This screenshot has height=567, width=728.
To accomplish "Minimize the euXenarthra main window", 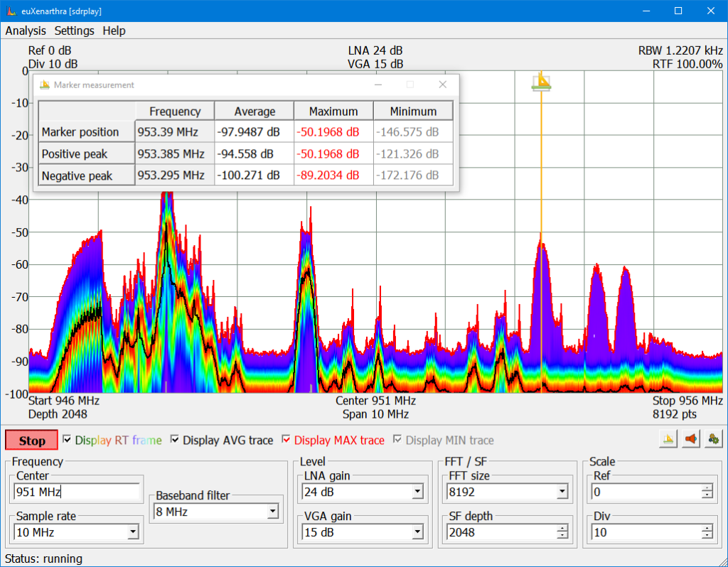I will (646, 11).
